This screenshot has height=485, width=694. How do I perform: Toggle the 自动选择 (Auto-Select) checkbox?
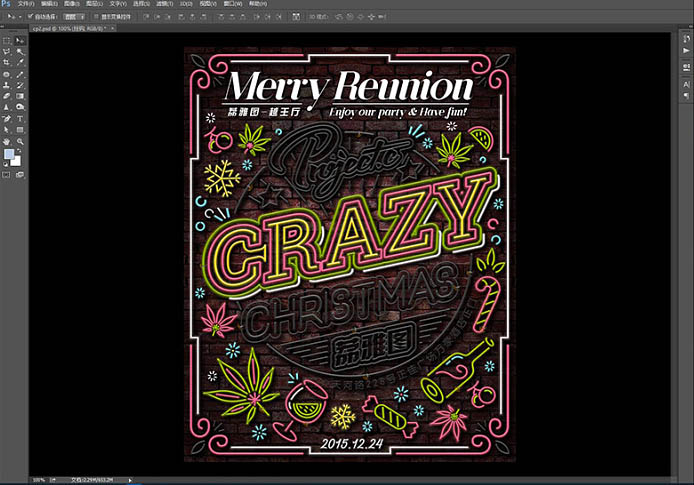click(31, 17)
